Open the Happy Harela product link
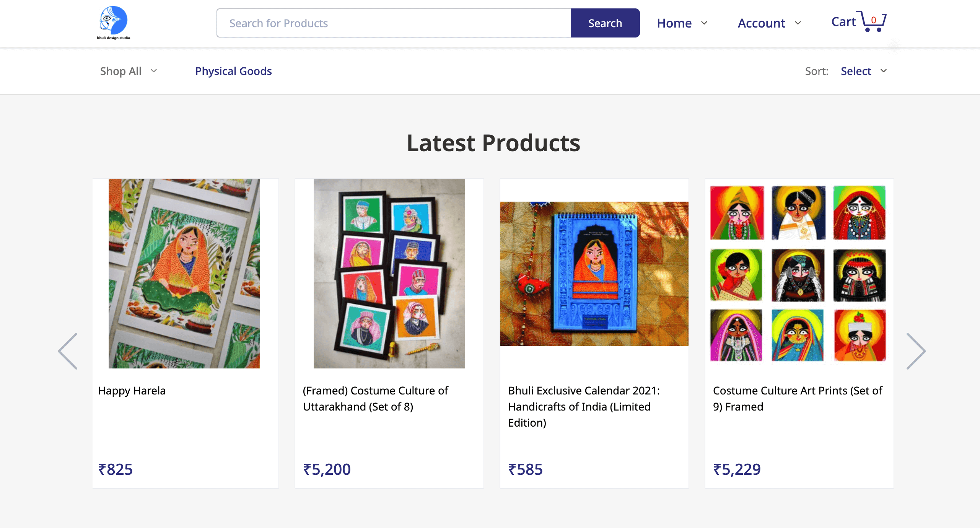Image resolution: width=980 pixels, height=528 pixels. 132,391
